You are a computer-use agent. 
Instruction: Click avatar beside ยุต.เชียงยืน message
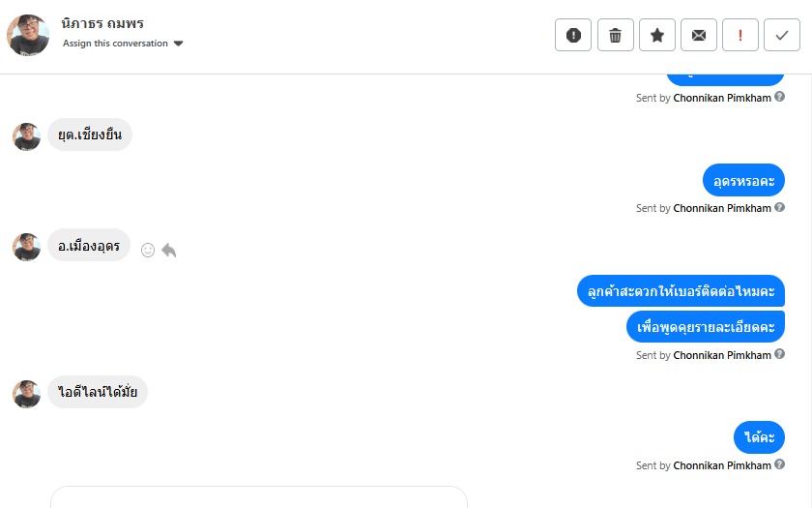pyautogui.click(x=26, y=136)
